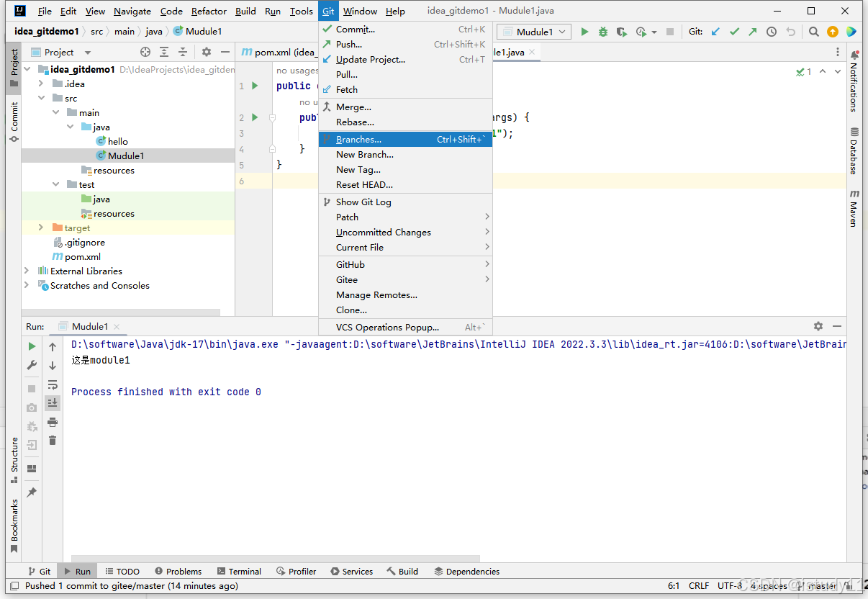868x599 pixels.
Task: Show Git history clock icon
Action: click(x=772, y=32)
